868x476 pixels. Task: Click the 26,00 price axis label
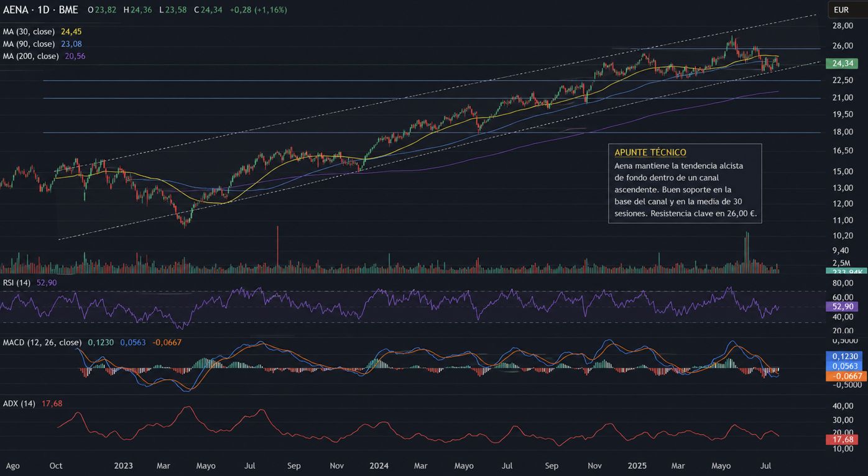point(843,46)
